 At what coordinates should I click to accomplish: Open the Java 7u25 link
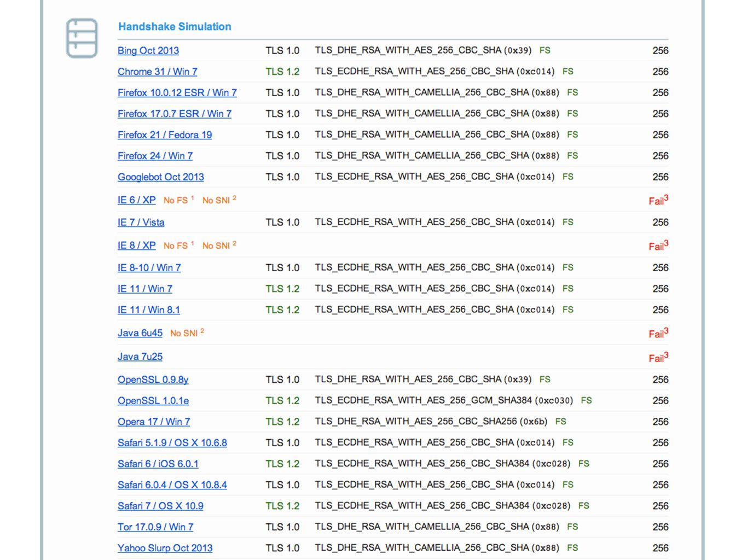[140, 357]
